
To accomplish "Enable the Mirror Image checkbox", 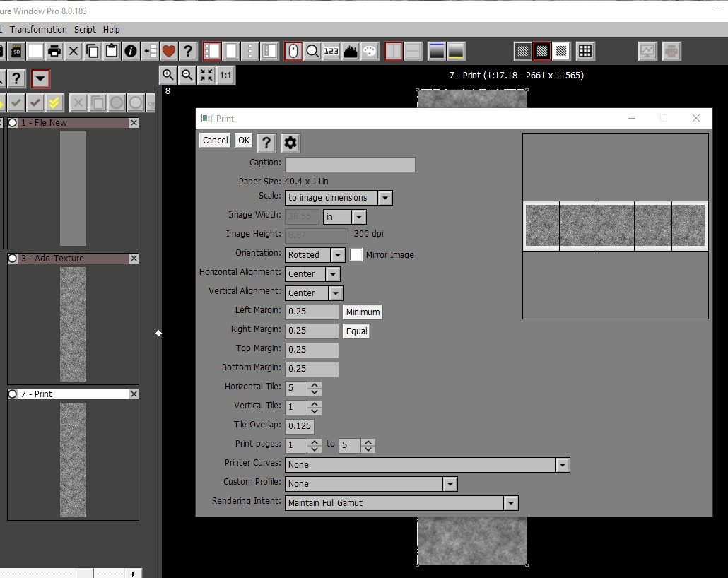I will pyautogui.click(x=356, y=255).
